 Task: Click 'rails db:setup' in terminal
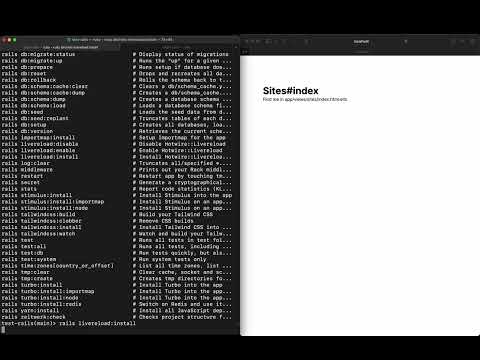24,125
